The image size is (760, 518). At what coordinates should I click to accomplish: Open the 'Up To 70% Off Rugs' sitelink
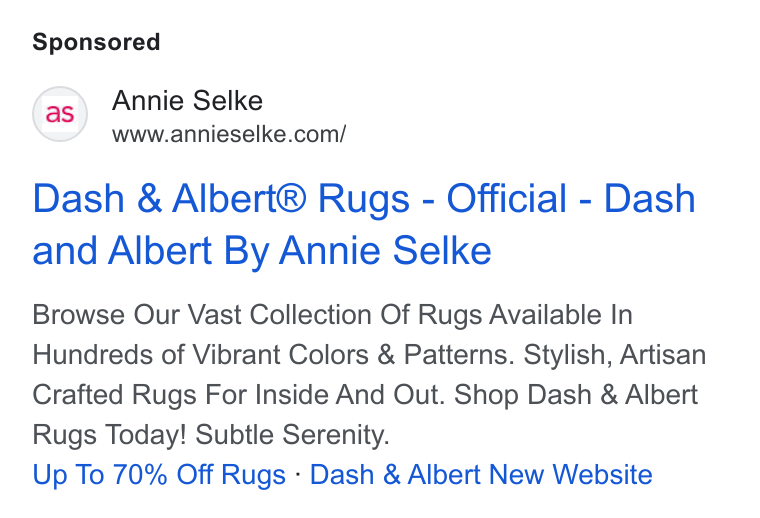[x=159, y=474]
